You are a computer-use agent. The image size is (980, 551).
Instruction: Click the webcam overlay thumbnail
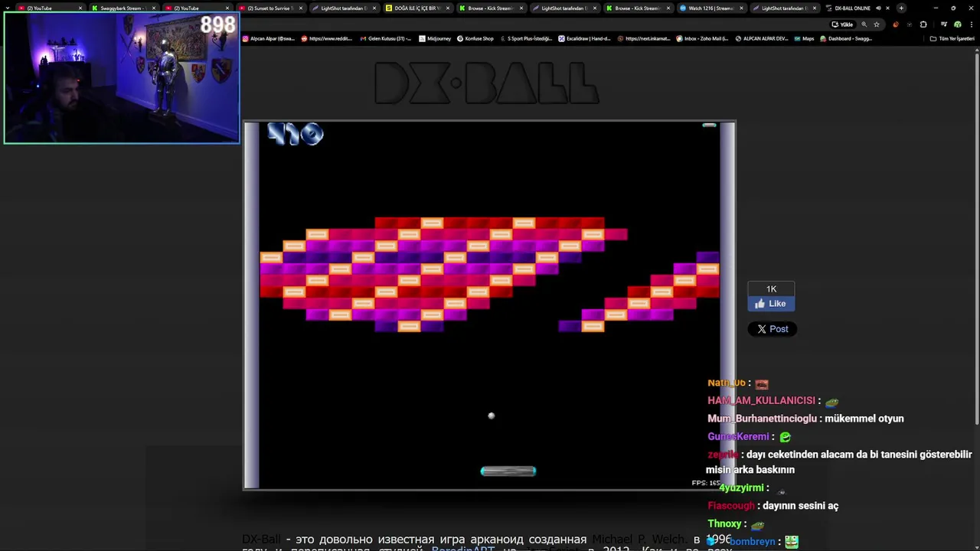click(122, 78)
